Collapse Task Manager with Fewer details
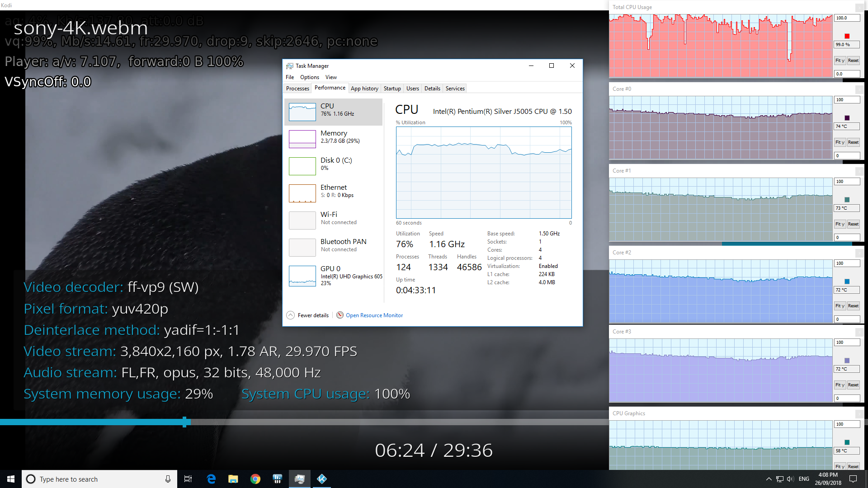Image resolution: width=868 pixels, height=488 pixels. (308, 315)
